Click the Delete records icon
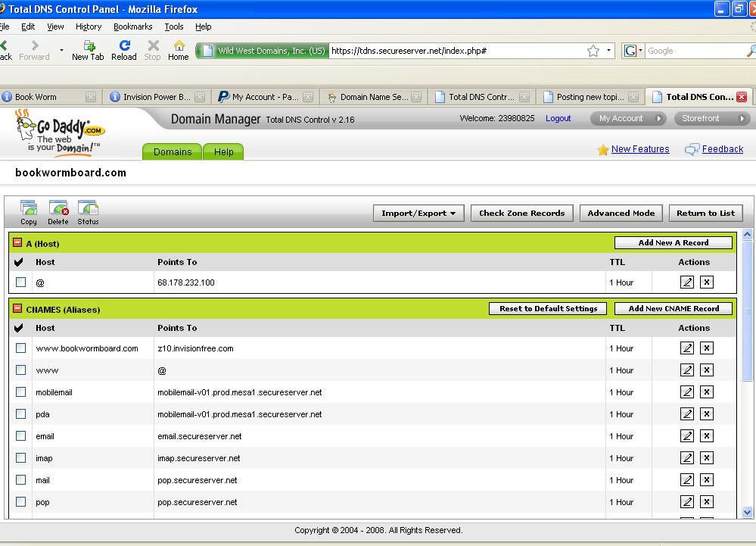756x546 pixels. [58, 210]
